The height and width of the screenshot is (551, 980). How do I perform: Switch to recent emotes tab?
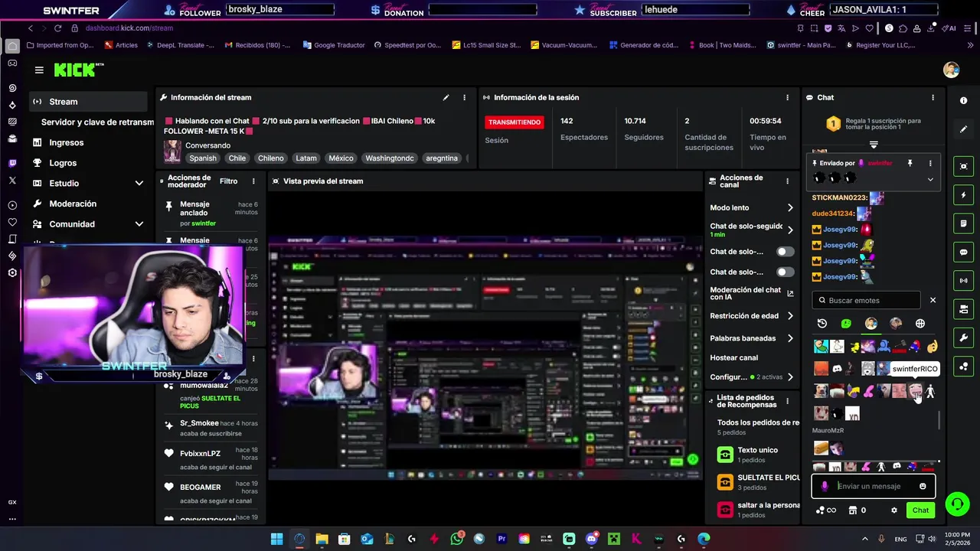point(822,324)
